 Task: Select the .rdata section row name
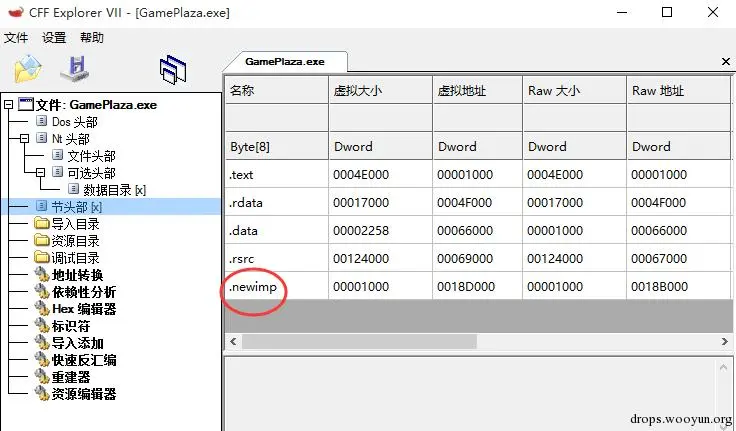pos(245,203)
